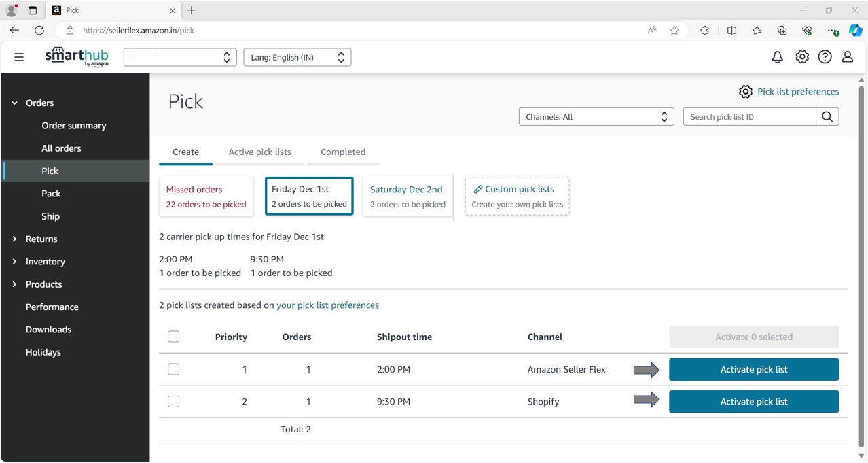Open the blank site selector dropdown
This screenshot has height=463, width=868.
[180, 57]
